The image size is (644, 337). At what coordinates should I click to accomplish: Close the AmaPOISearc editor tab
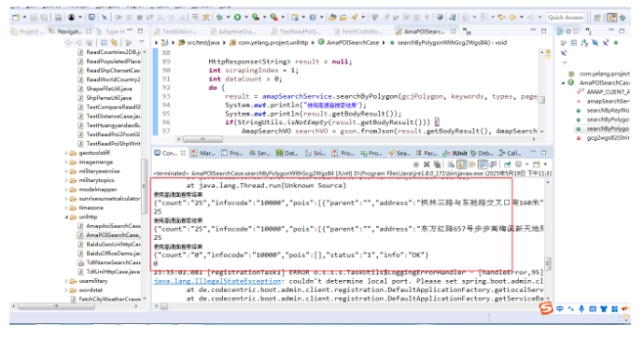pos(453,31)
